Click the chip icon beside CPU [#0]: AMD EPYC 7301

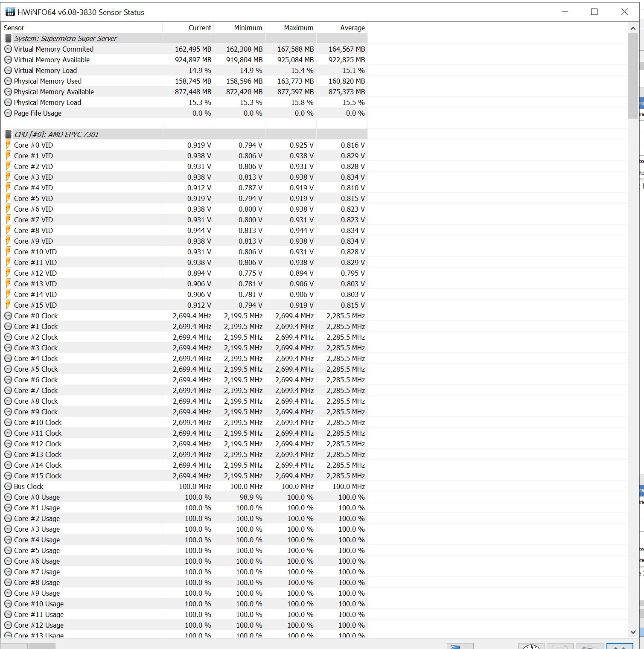coord(8,134)
